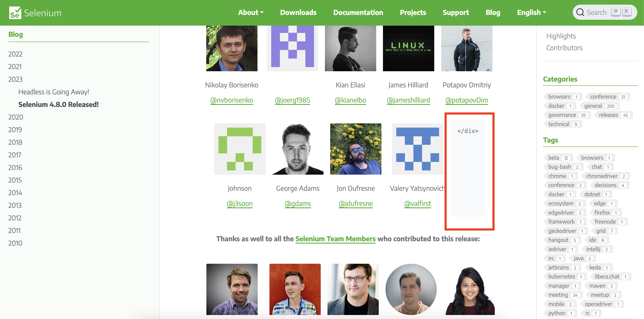
Task: Open the Selenium Team Members link
Action: (x=335, y=239)
